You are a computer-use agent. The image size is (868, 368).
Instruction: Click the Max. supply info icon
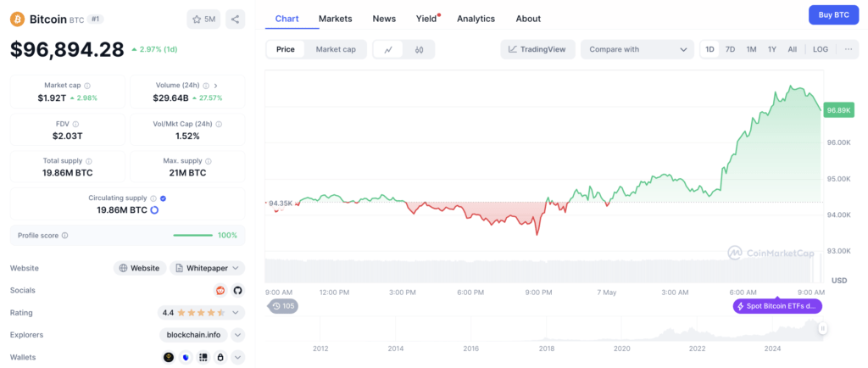pos(209,161)
